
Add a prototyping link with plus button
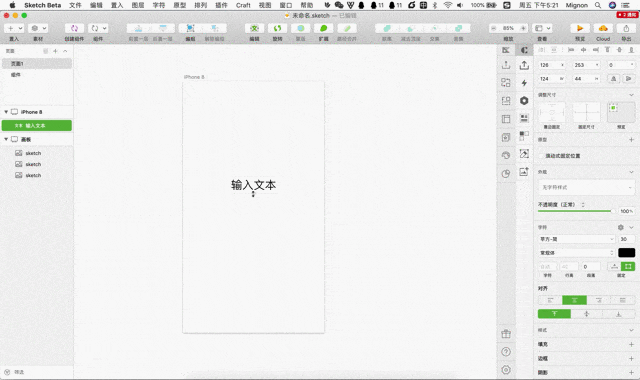click(x=631, y=140)
